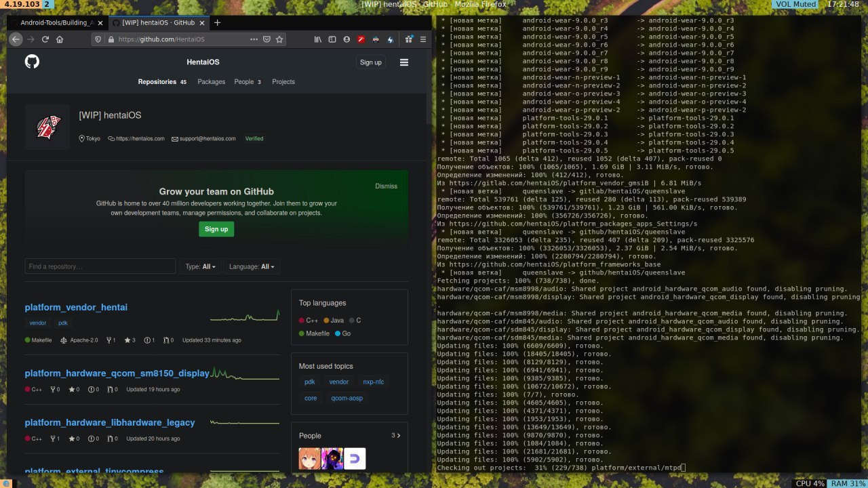Click the pdk tag under platform_vendor_hentai
The height and width of the screenshot is (488, 868).
[x=63, y=323]
